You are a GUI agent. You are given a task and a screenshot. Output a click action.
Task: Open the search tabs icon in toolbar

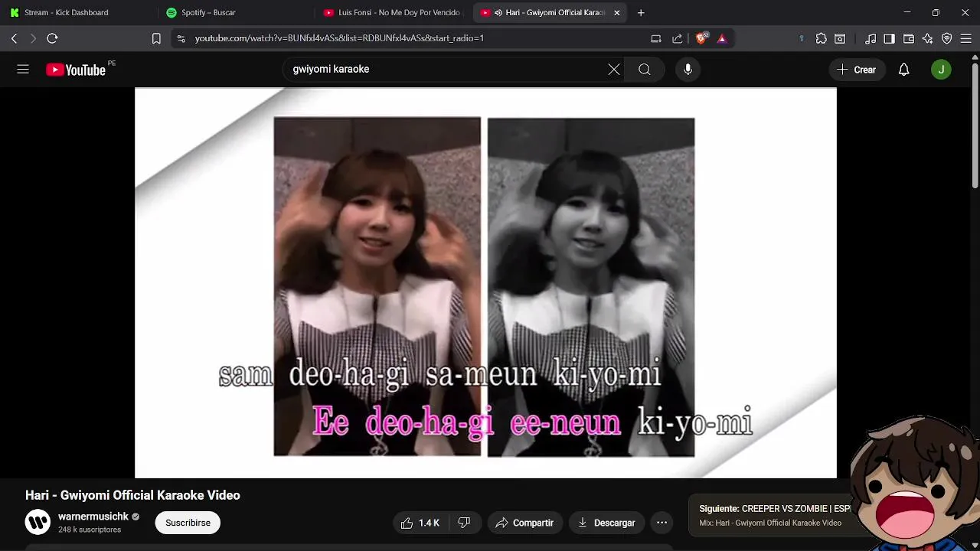tap(840, 38)
